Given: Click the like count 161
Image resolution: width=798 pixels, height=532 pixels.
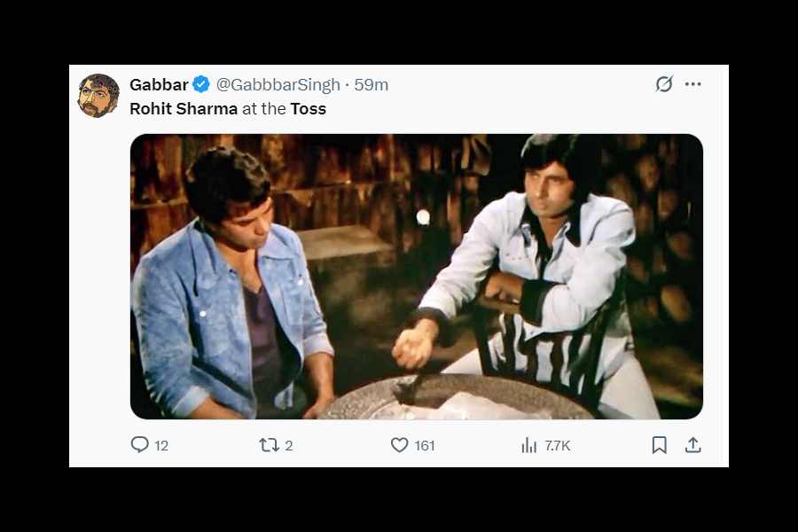Looking at the screenshot, I should (x=425, y=446).
